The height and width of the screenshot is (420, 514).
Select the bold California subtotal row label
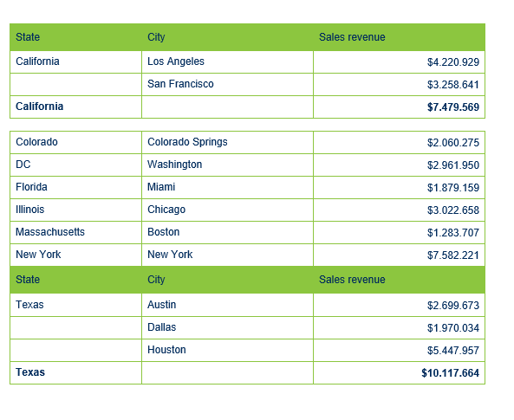tap(39, 107)
